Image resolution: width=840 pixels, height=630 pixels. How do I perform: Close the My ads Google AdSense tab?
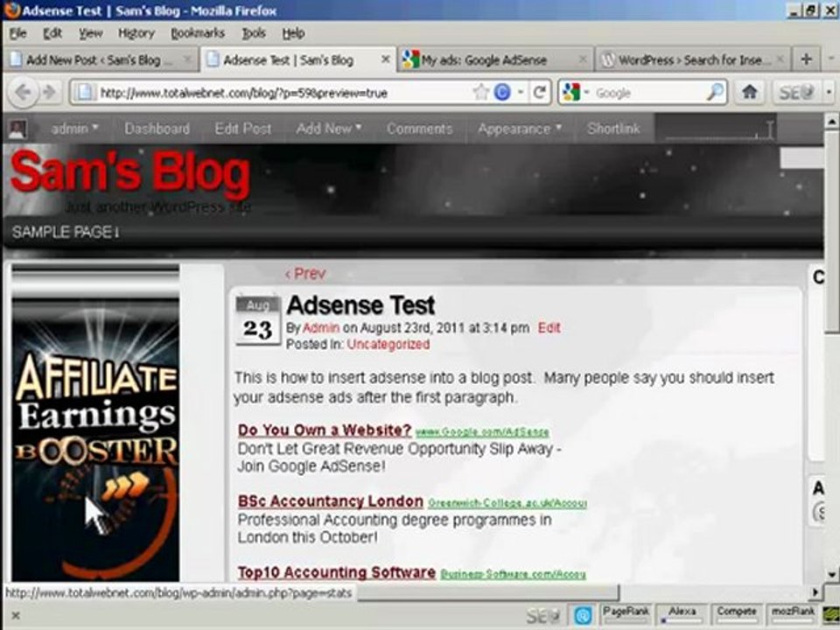tap(583, 59)
